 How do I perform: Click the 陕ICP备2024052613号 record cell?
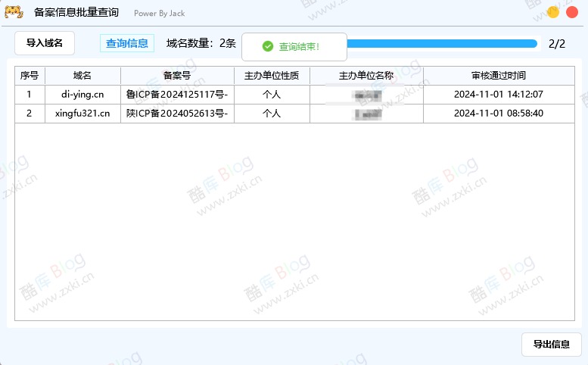177,114
